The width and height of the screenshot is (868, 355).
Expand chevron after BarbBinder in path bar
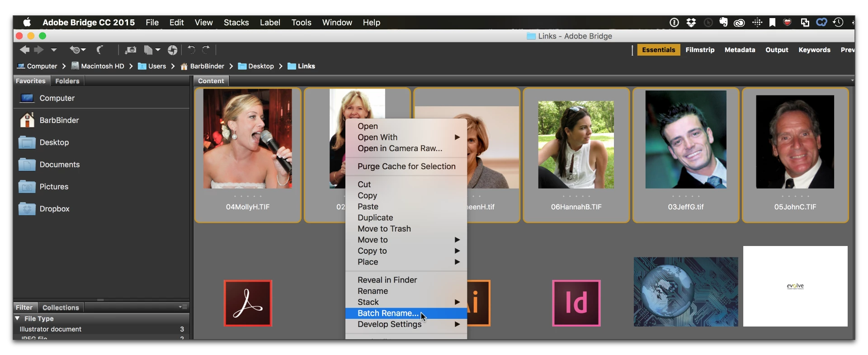231,66
